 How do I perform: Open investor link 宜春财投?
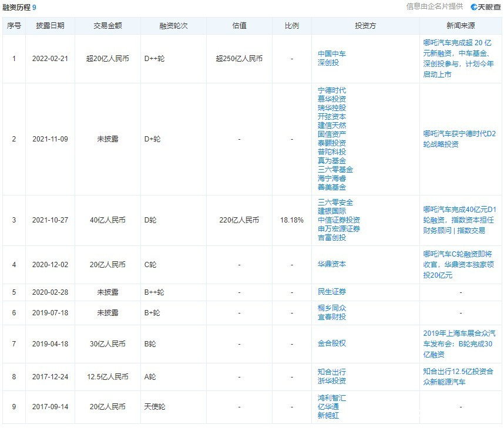point(332,317)
